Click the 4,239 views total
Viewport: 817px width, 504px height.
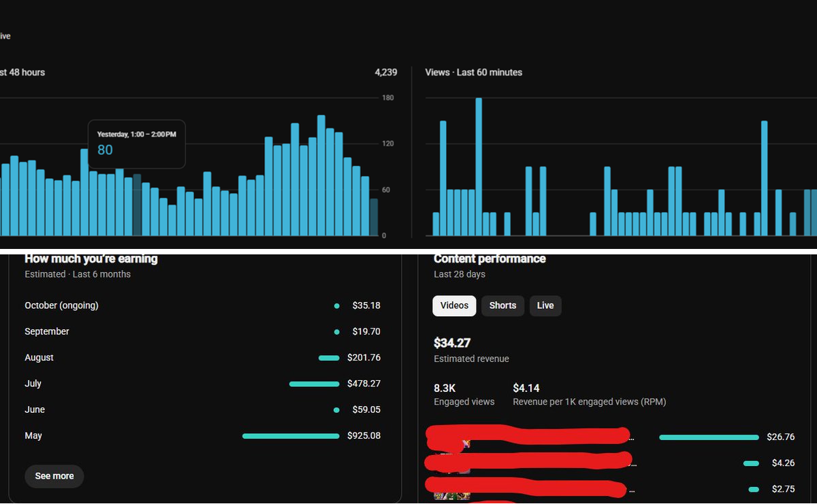click(x=386, y=72)
